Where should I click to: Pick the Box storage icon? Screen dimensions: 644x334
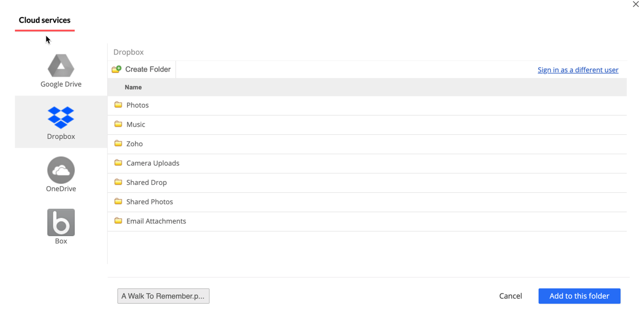pos(61,222)
